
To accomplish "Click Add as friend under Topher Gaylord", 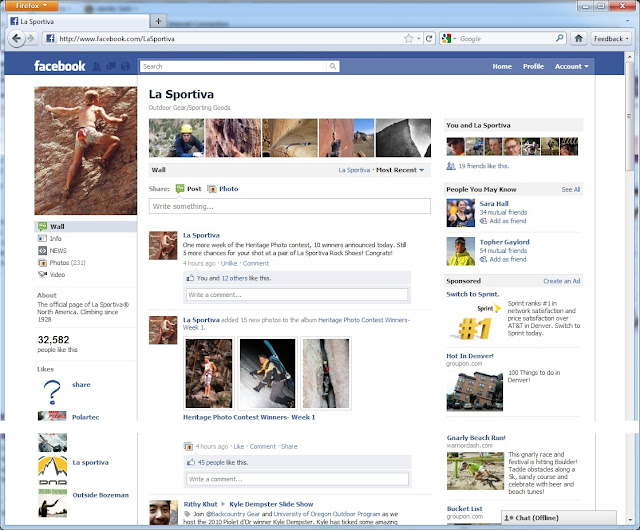I will (508, 259).
